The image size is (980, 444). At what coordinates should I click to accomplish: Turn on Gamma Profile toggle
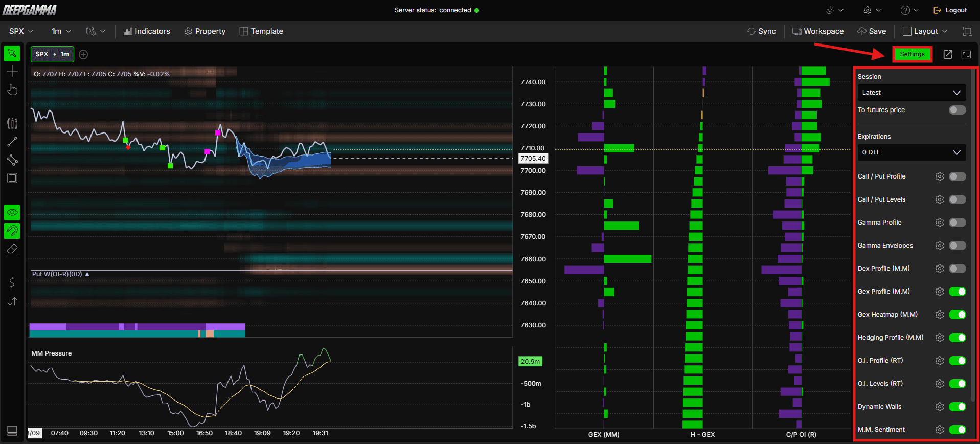[957, 223]
